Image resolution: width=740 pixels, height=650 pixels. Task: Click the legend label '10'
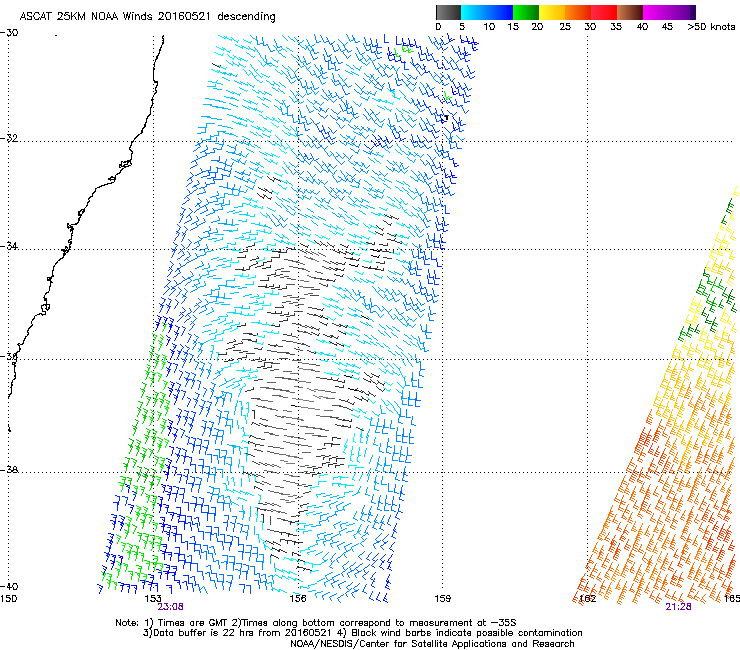(x=489, y=27)
